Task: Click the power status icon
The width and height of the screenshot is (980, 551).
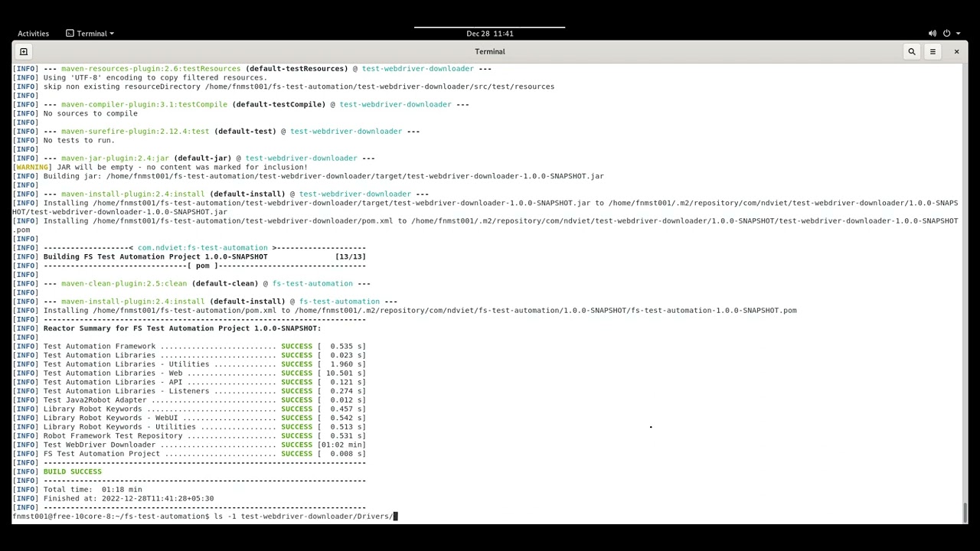Action: (x=946, y=33)
